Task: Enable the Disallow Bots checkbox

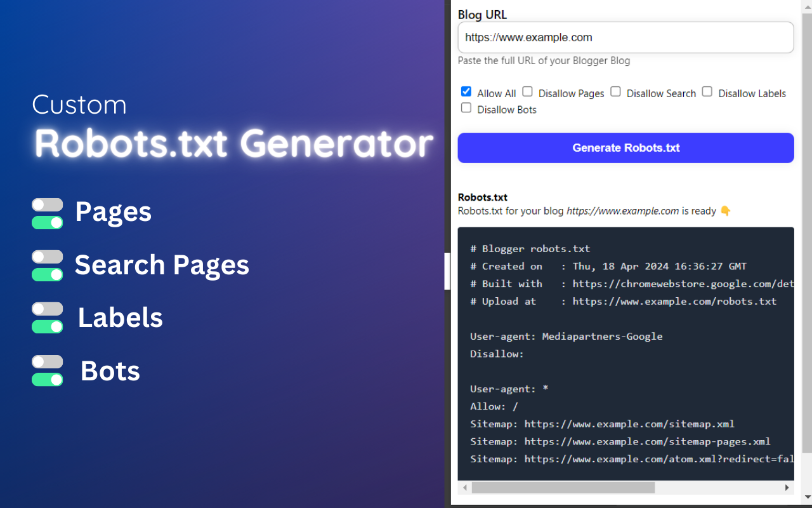Action: [466, 107]
